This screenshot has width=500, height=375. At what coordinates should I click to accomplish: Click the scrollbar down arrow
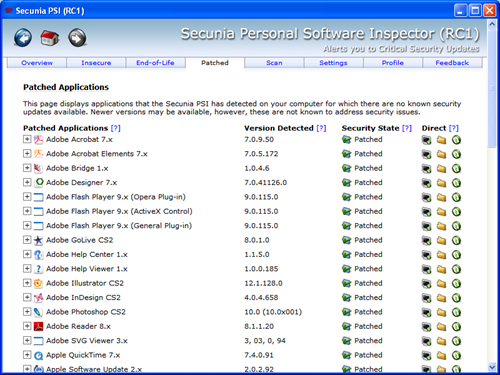point(492,367)
